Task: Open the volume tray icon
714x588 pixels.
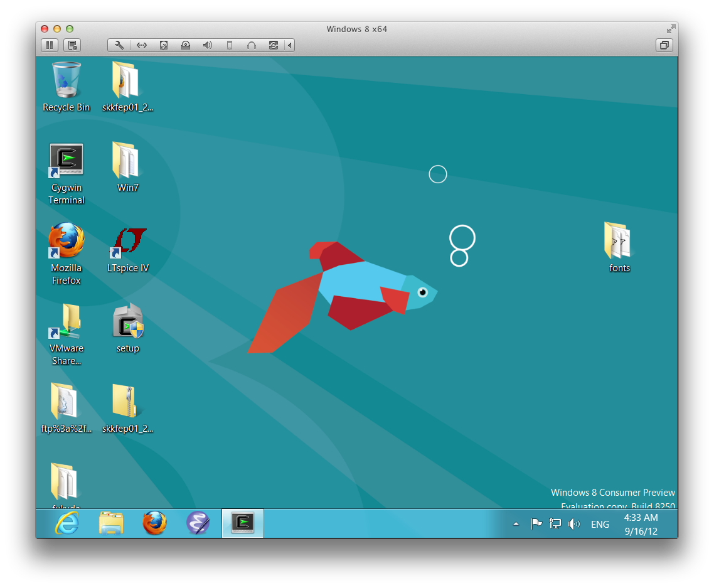Action: point(573,524)
